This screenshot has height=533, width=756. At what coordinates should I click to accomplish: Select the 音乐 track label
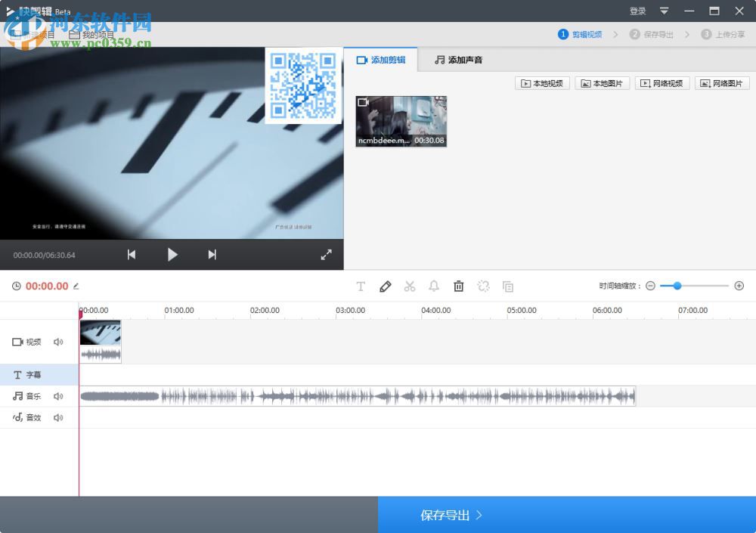[x=26, y=396]
